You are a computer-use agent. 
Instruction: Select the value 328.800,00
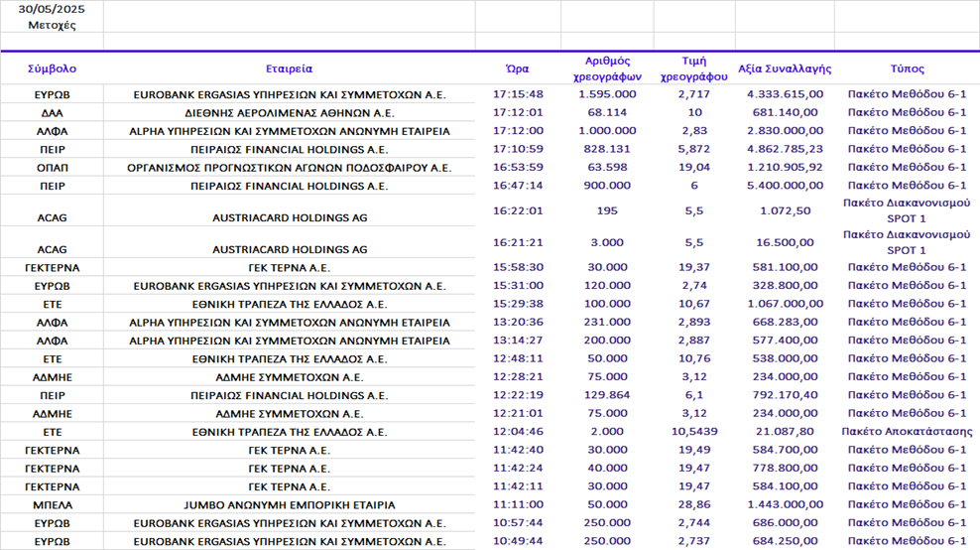point(785,285)
